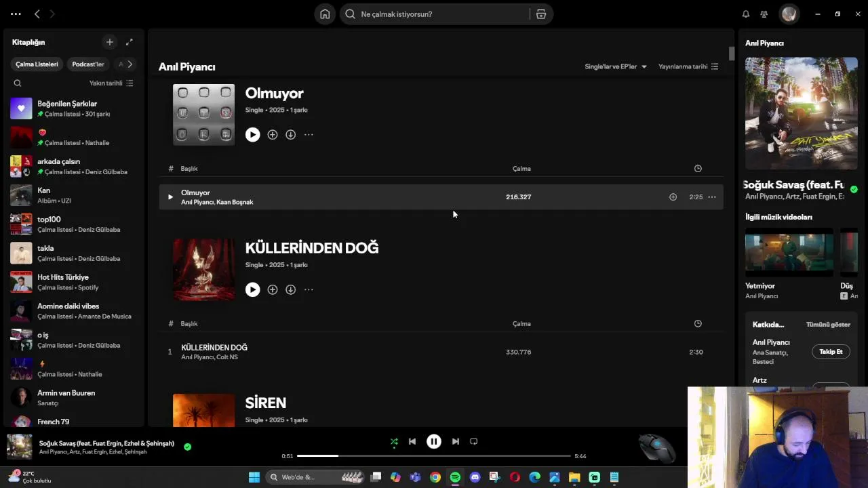Open the friends activity icon
The image size is (868, 488).
pos(764,14)
